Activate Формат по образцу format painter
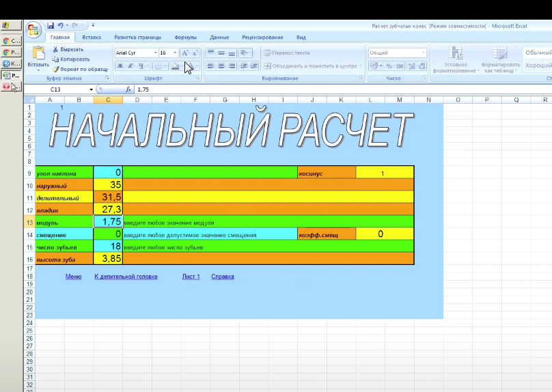Viewport: 552px width, 392px height. pyautogui.click(x=80, y=69)
